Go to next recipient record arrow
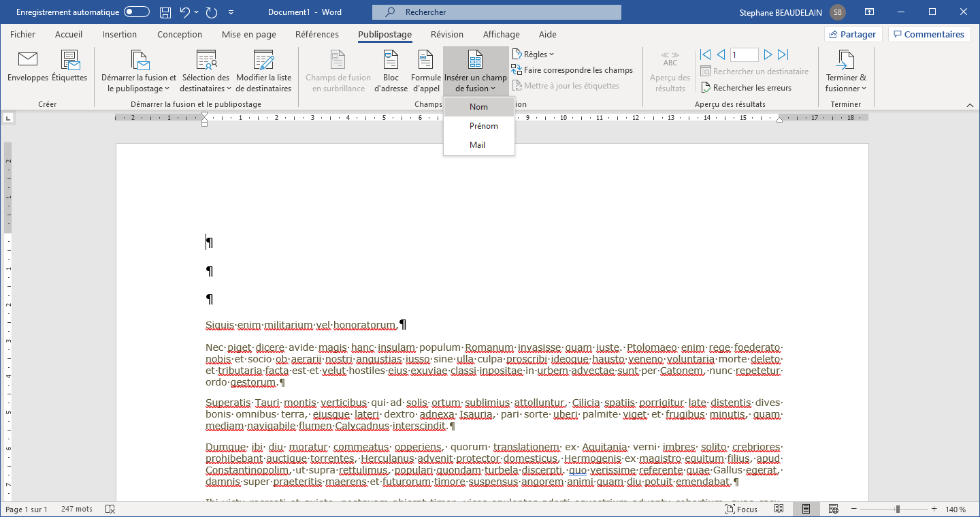This screenshot has width=980, height=517. pos(768,54)
